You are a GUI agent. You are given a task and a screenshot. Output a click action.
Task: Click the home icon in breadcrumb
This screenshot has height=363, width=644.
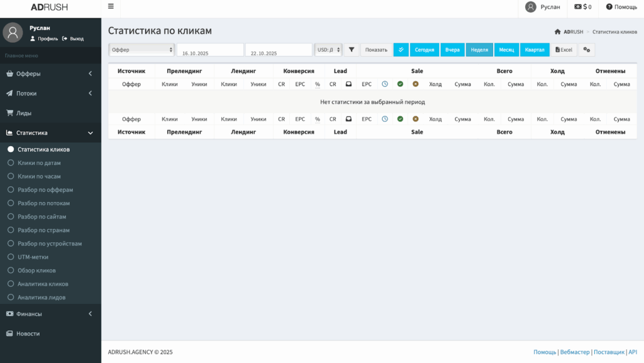(557, 31)
